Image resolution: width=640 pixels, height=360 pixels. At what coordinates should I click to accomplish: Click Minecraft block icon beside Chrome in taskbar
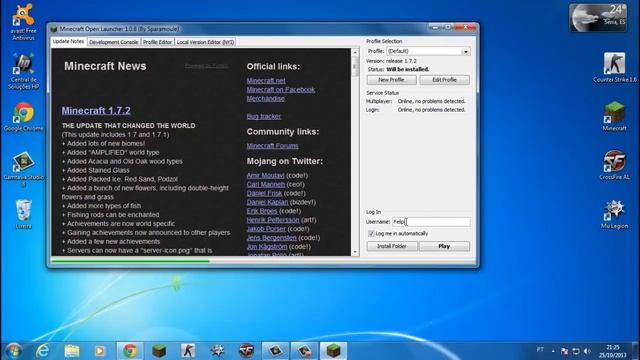(x=159, y=351)
